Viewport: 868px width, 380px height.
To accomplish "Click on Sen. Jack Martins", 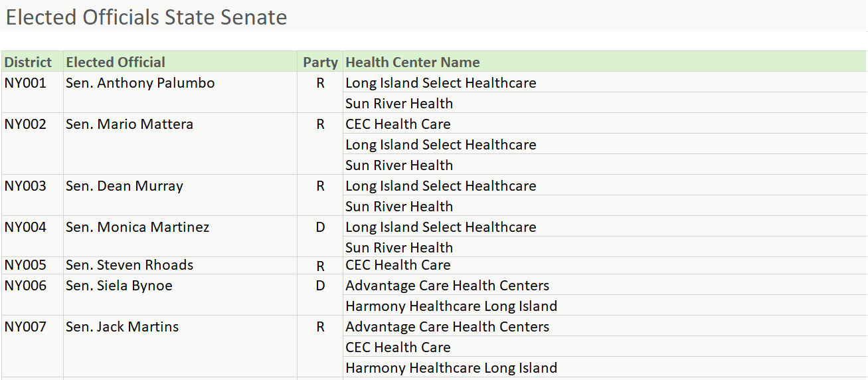I will coord(122,327).
